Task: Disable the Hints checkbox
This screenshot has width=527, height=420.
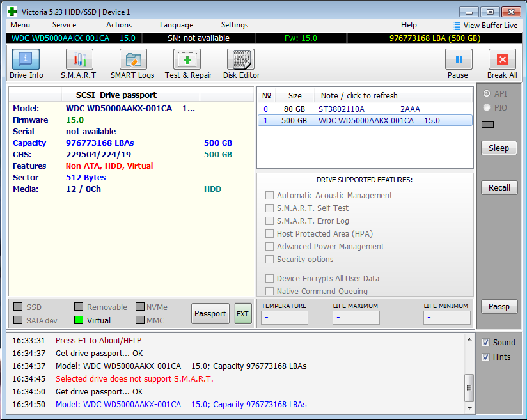Action: pos(485,357)
